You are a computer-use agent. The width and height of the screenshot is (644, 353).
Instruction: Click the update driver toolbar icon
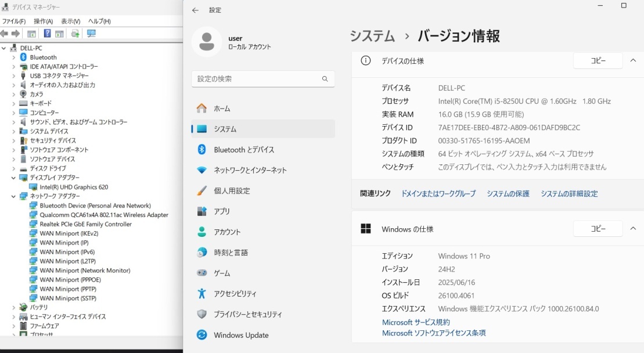pyautogui.click(x=75, y=34)
